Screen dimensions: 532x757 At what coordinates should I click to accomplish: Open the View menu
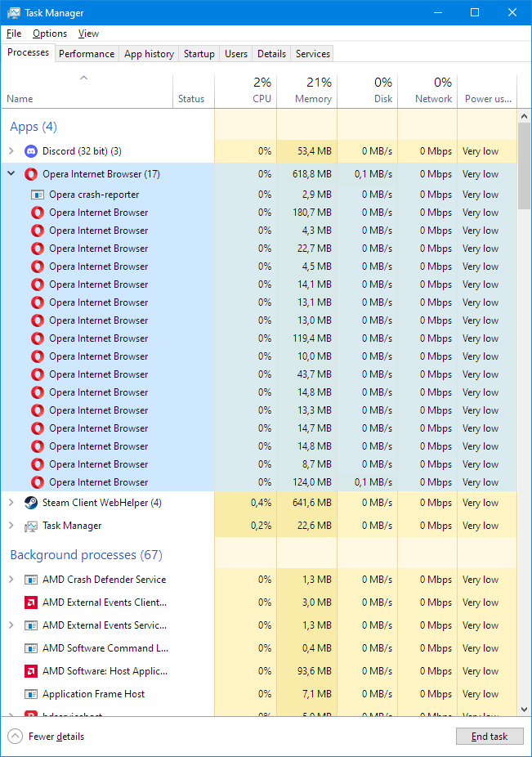point(88,34)
